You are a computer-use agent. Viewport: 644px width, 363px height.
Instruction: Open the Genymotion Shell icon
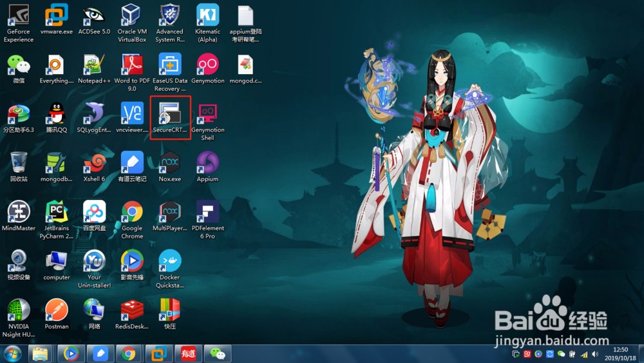point(207,122)
